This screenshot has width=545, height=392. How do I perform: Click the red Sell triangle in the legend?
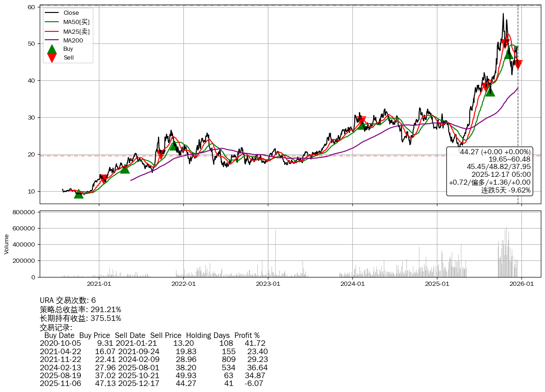(x=52, y=58)
